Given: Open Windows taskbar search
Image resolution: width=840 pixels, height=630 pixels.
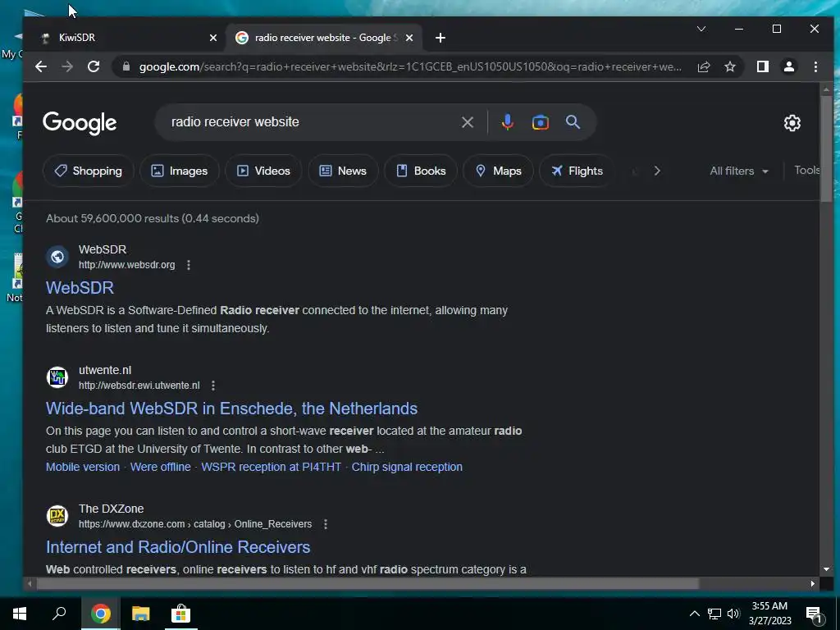Looking at the screenshot, I should (59, 614).
